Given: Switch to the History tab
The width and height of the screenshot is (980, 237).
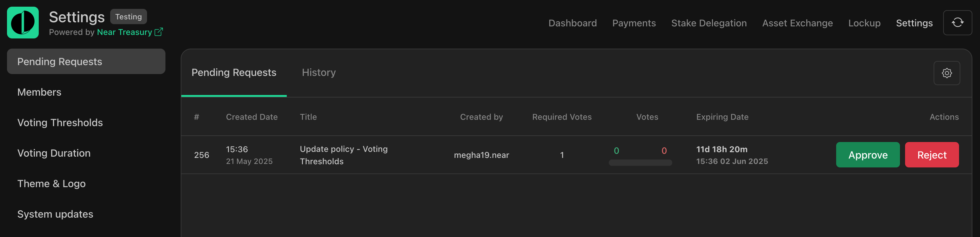Looking at the screenshot, I should (319, 72).
